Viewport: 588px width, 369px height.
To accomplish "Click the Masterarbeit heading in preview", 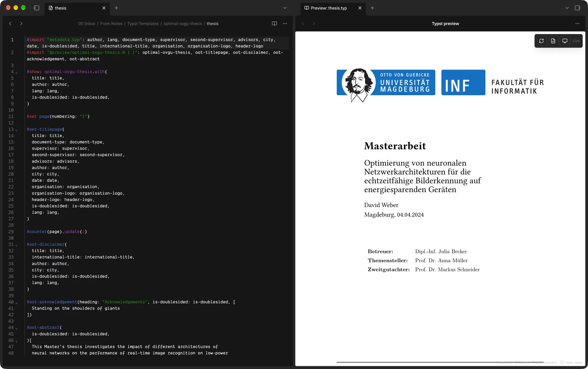I will 395,146.
